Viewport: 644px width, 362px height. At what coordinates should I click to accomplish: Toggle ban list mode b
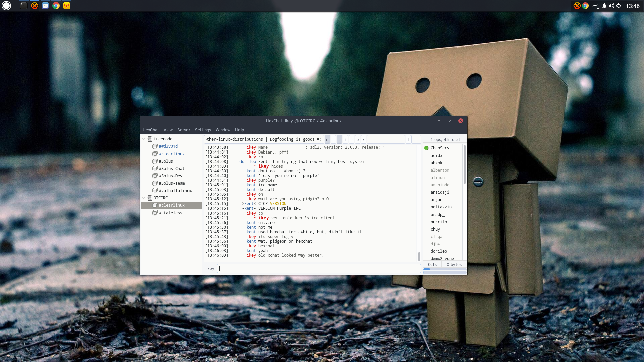coord(358,139)
